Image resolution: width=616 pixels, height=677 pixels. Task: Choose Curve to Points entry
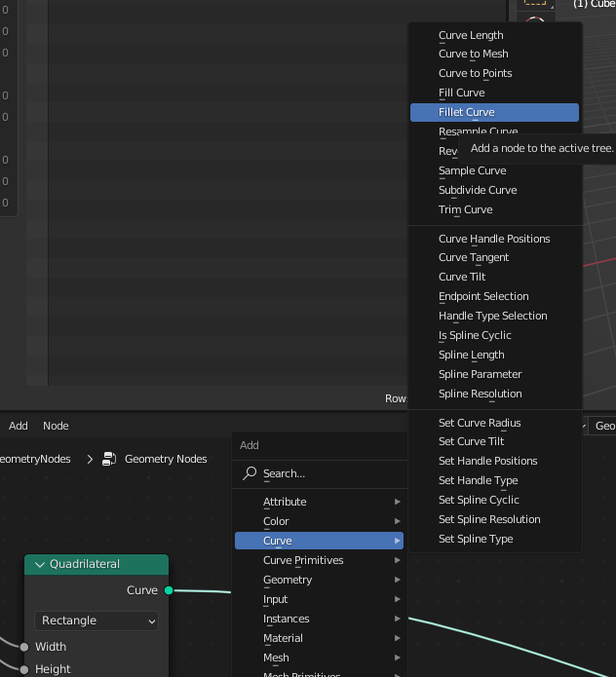click(494, 73)
